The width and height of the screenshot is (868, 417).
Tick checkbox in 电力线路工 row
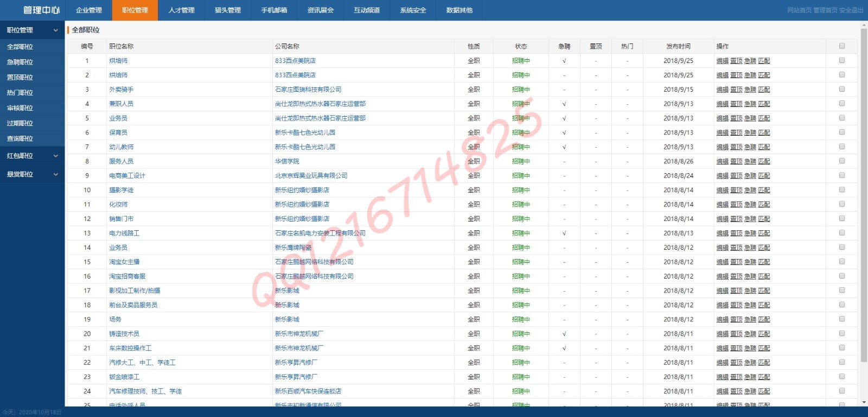click(x=842, y=233)
